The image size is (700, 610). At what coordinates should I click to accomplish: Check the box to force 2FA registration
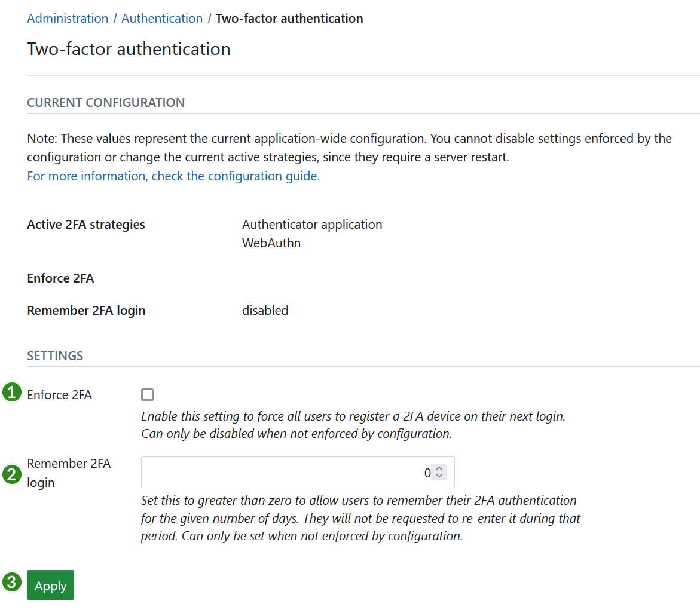(147, 394)
